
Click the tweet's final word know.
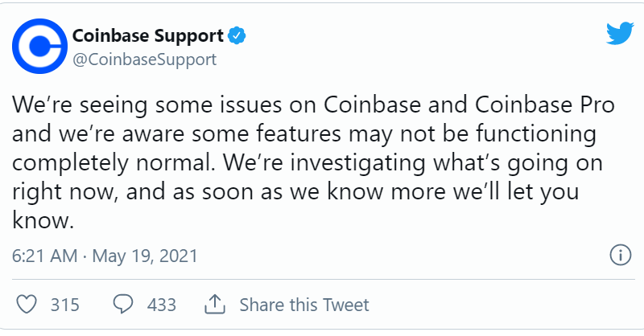[43, 221]
